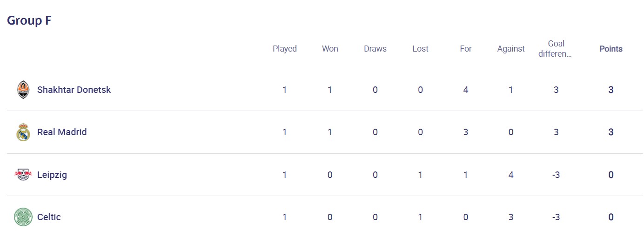Click the truncated Goal difference header
This screenshot has width=644, height=243.
[x=556, y=49]
